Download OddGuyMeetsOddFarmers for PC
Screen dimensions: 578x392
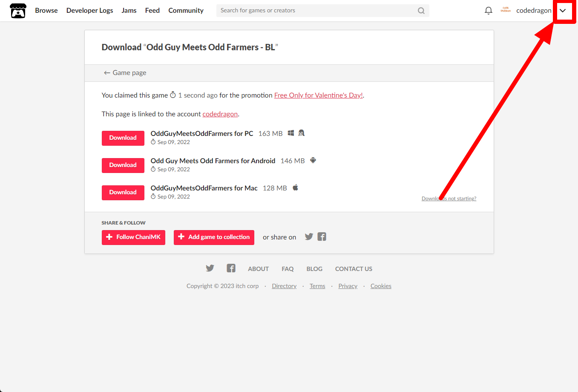click(123, 138)
